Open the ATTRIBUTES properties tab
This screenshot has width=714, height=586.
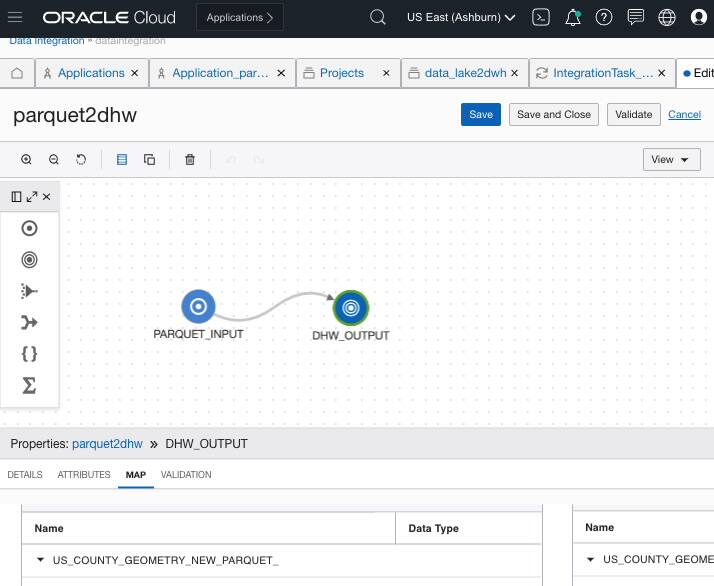tap(84, 474)
